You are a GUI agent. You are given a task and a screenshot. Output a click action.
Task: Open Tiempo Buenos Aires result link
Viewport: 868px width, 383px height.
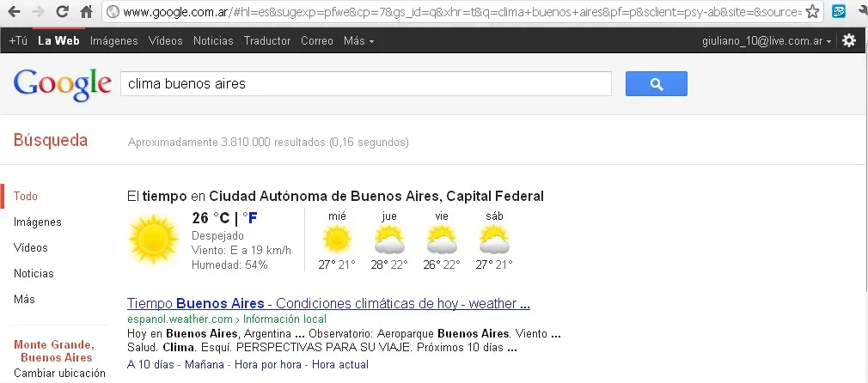tap(329, 303)
